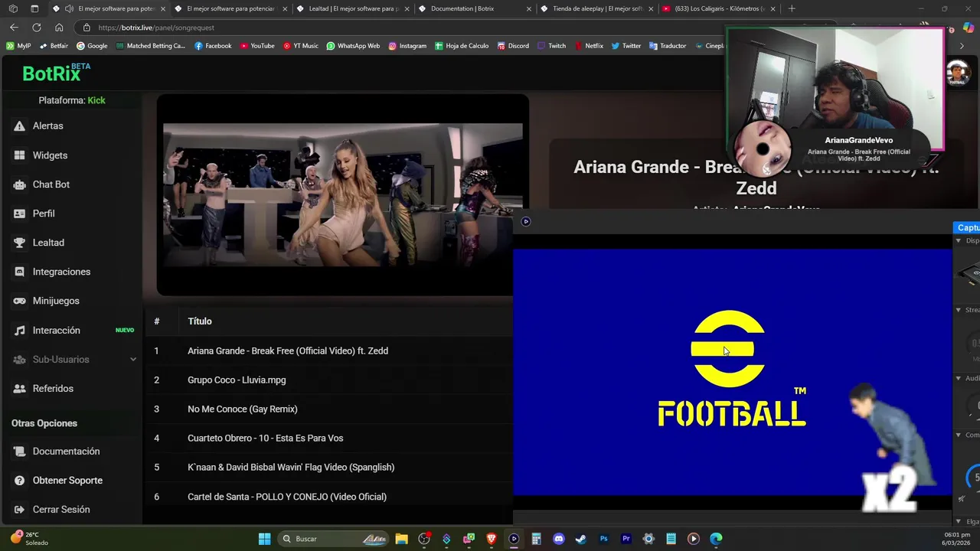The height and width of the screenshot is (551, 980).
Task: Click the Documentación book icon
Action: coord(19,452)
